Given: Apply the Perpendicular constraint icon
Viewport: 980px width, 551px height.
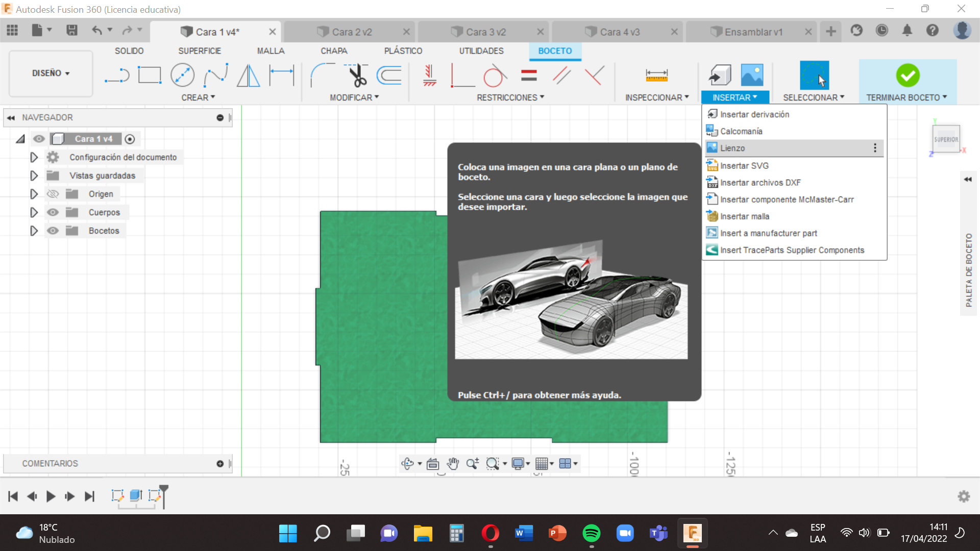Looking at the screenshot, I should point(462,76).
